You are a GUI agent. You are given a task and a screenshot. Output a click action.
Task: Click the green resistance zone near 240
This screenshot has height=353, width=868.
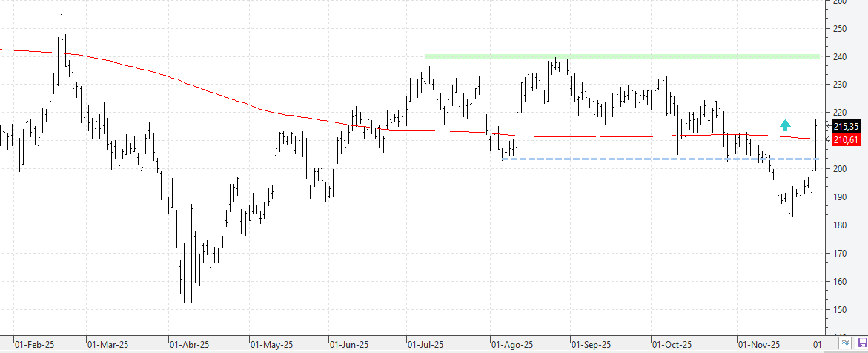click(622, 56)
